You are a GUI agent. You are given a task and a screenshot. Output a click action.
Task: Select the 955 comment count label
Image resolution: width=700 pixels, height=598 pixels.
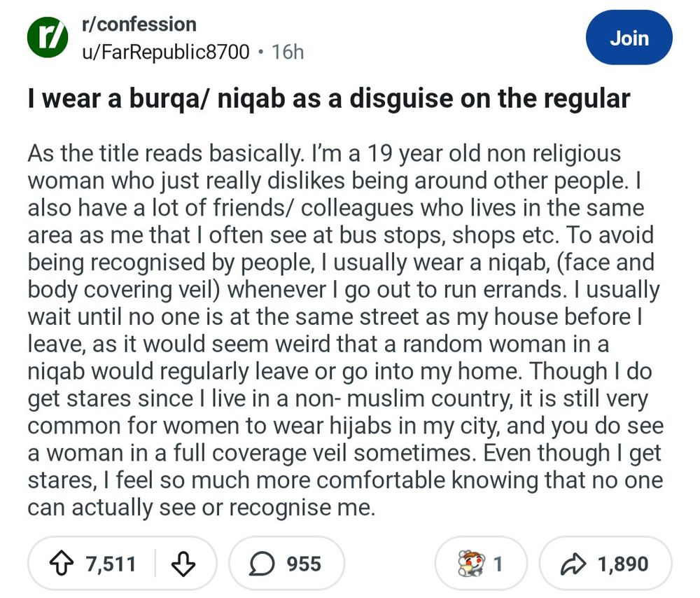(x=303, y=562)
